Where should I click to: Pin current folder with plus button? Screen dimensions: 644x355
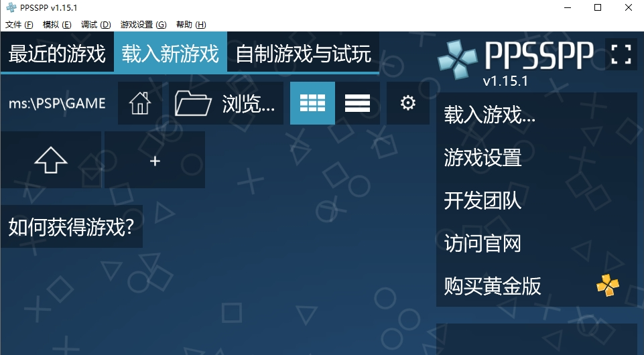click(155, 160)
